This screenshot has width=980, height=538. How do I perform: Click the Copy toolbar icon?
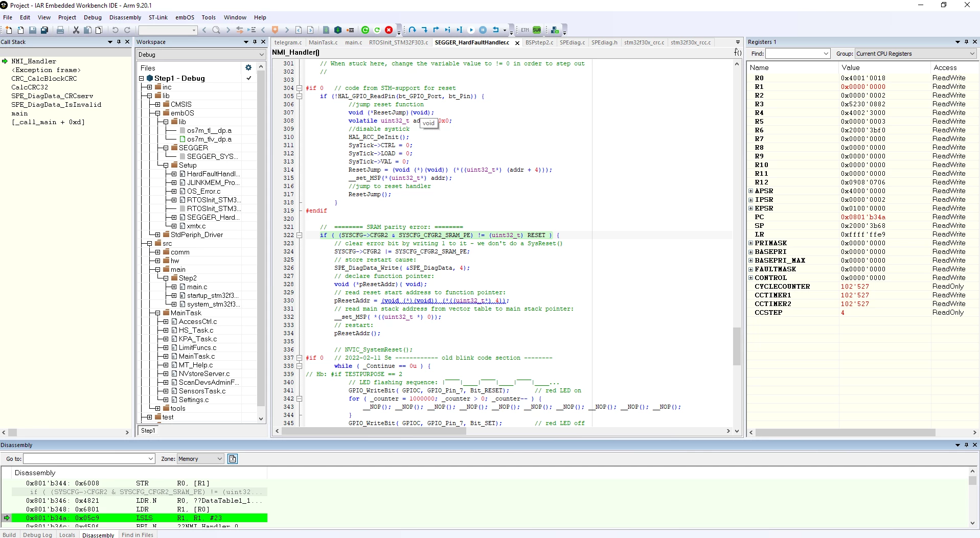click(x=87, y=30)
